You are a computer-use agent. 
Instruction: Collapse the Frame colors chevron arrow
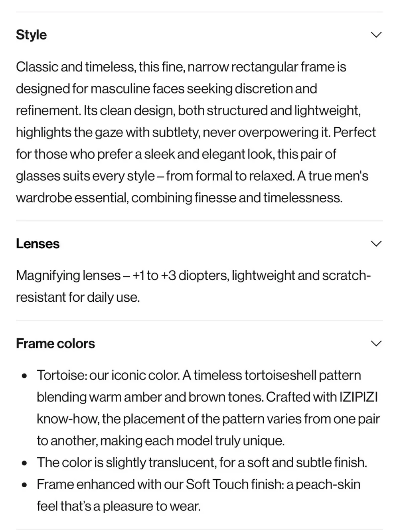376,343
